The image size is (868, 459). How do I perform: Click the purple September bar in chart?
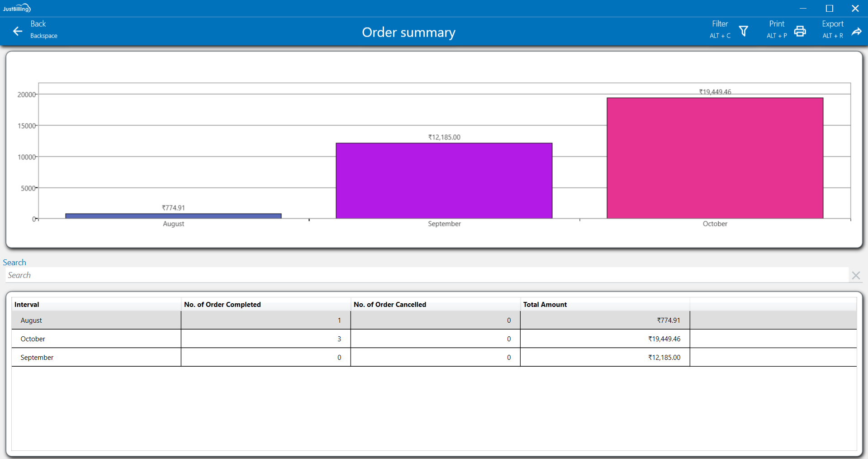click(x=444, y=181)
